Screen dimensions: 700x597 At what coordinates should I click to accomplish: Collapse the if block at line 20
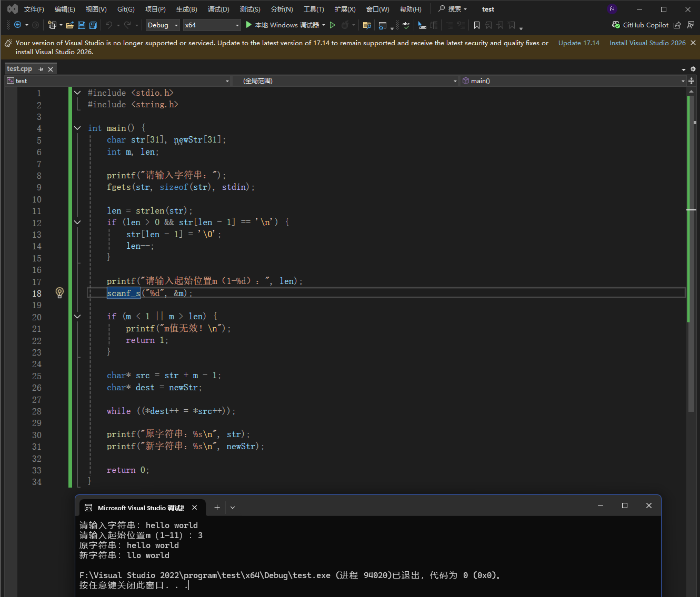tap(77, 316)
